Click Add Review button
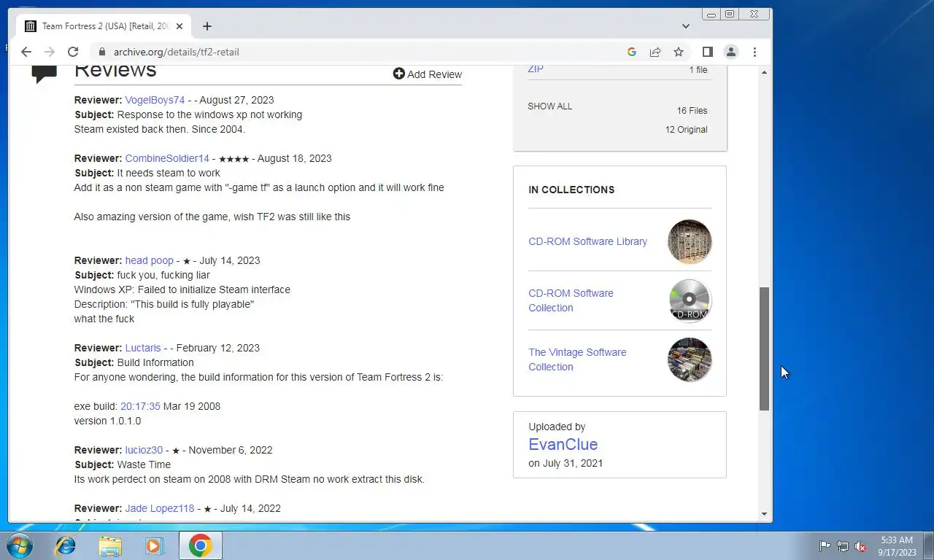 pyautogui.click(x=428, y=74)
